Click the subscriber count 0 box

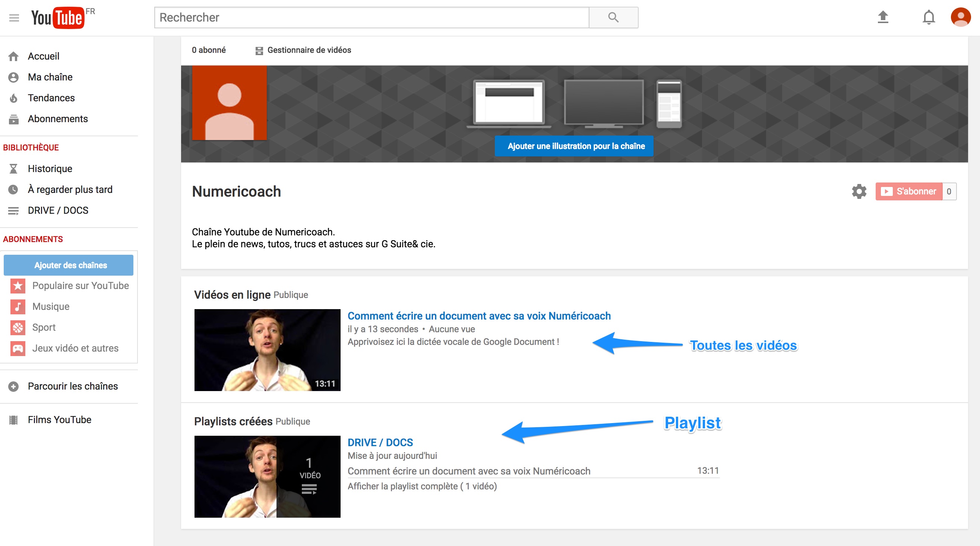pyautogui.click(x=949, y=191)
